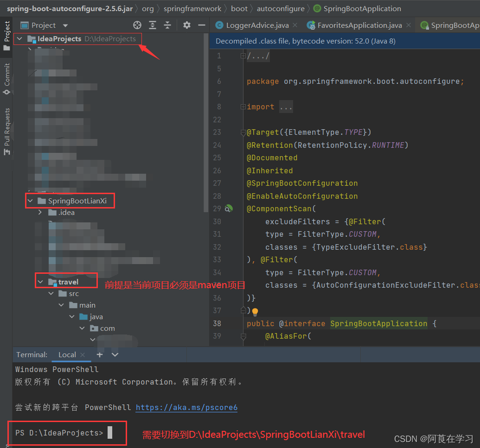Click line number 38 in the gutter
The image size is (480, 448).
pyautogui.click(x=217, y=323)
